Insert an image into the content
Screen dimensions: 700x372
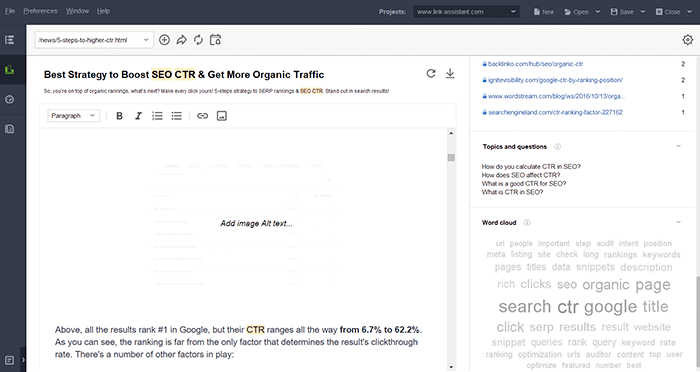pos(221,116)
